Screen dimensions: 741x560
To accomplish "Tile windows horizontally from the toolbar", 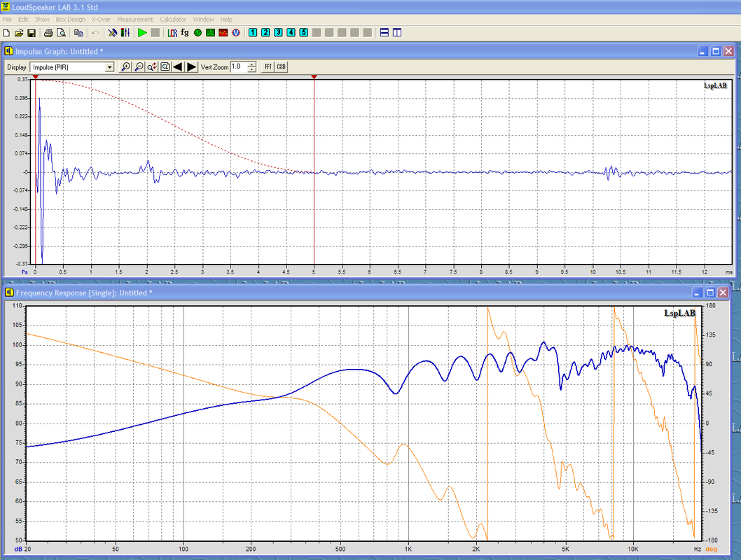I will [x=385, y=33].
